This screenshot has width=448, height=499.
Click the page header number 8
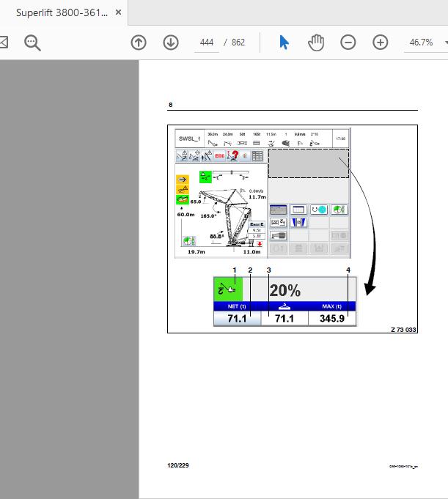171,105
